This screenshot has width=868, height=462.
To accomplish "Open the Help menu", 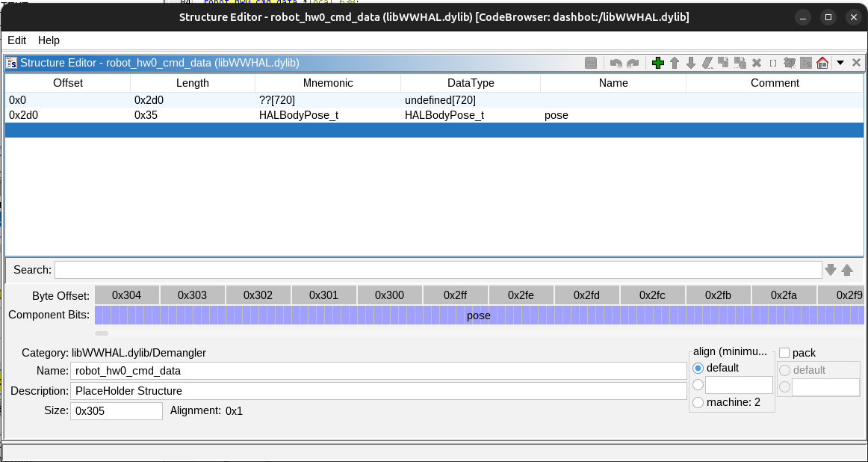I will [x=49, y=40].
